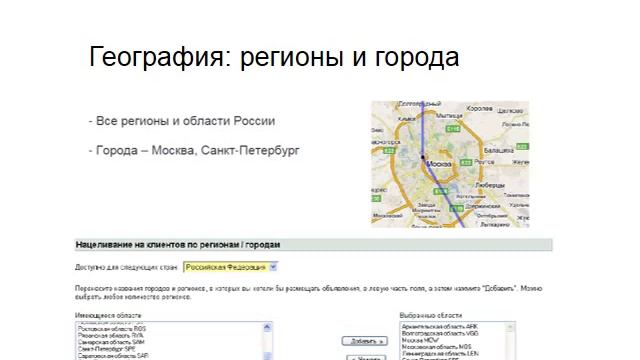Click the Moscow map thumbnail
The width and height of the screenshot is (640, 360).
pyautogui.click(x=450, y=164)
